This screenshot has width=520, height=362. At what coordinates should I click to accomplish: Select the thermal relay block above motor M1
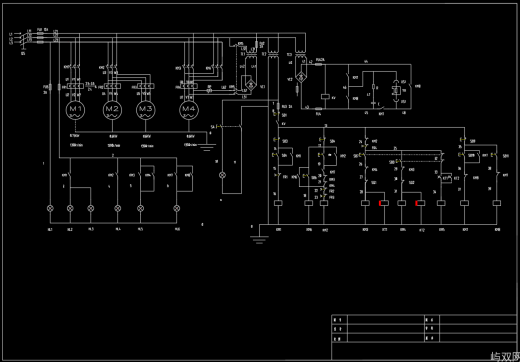75,86
